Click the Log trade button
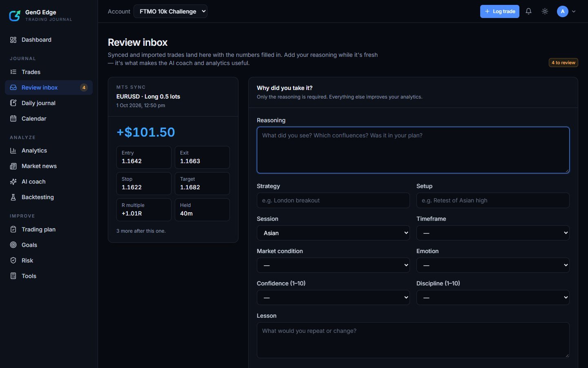This screenshot has height=368, width=588. click(500, 11)
